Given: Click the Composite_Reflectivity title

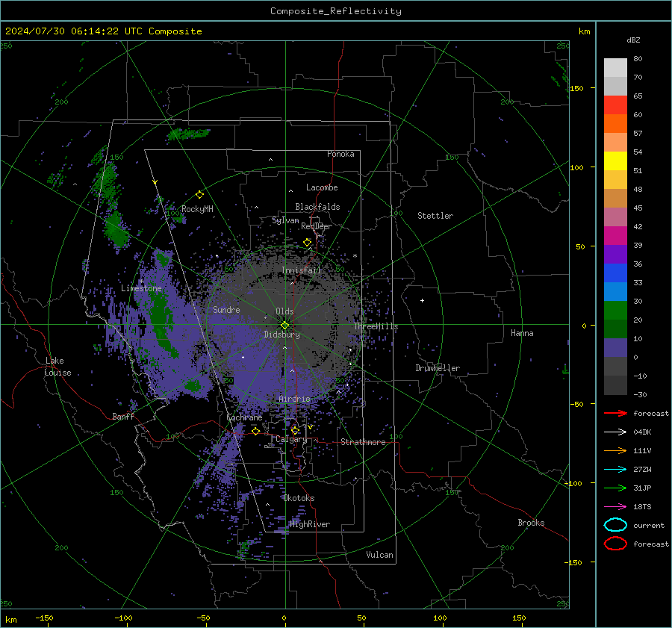Looking at the screenshot, I should [335, 11].
